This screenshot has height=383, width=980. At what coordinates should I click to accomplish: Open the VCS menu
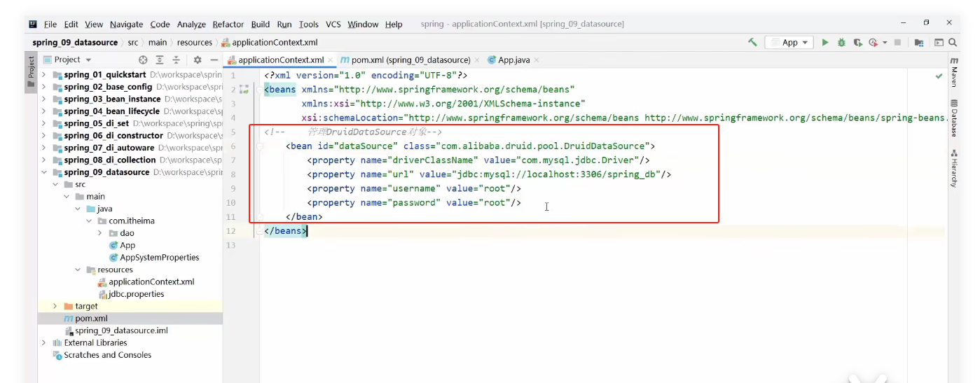(x=333, y=24)
